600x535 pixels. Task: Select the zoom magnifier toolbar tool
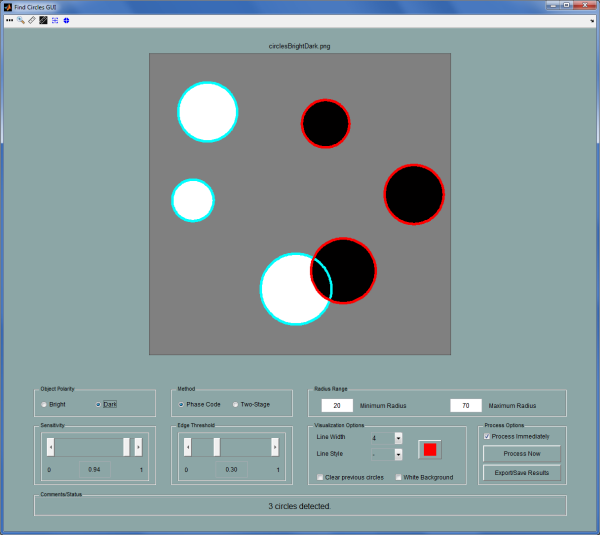pyautogui.click(x=20, y=20)
